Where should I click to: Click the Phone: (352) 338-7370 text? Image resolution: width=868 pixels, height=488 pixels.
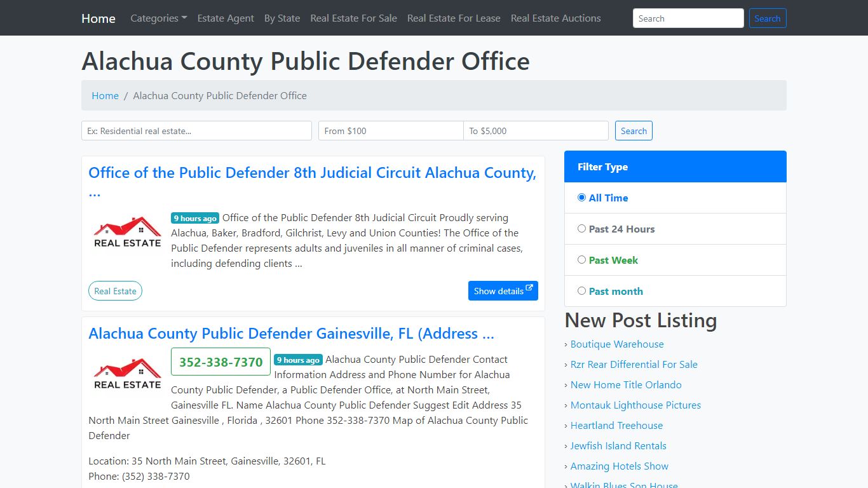click(139, 477)
